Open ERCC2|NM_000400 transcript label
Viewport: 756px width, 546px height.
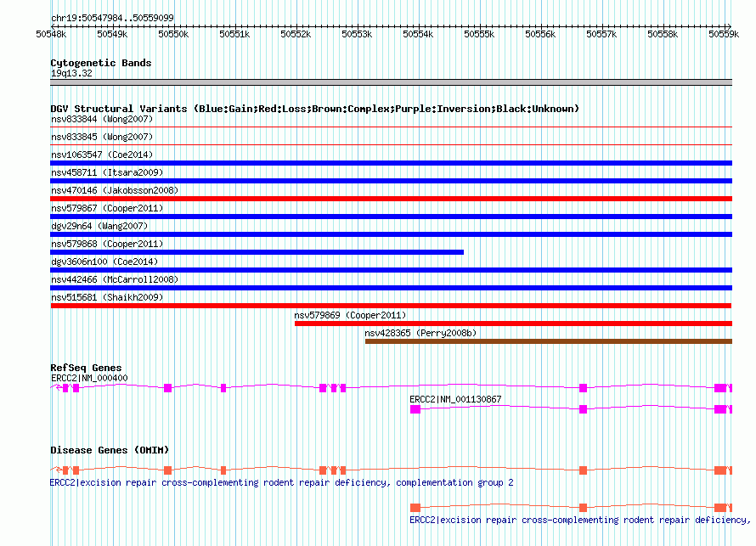(89, 379)
